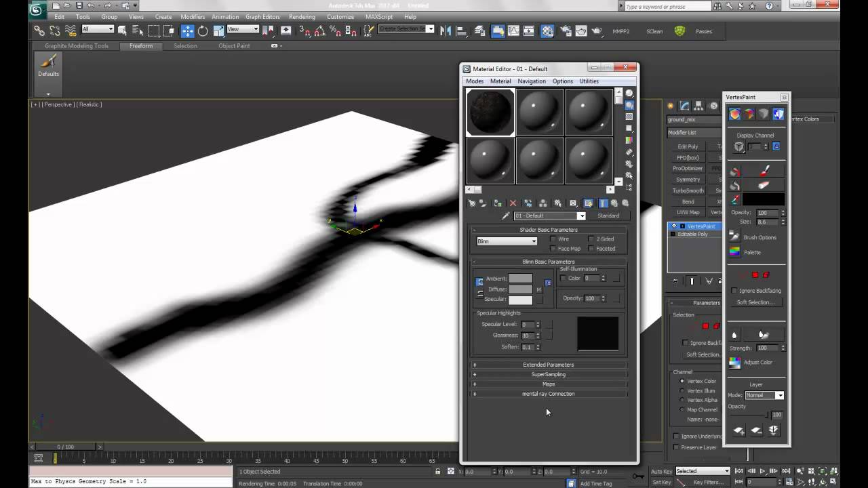Click Soft Selection button in VertexPaint
This screenshot has width=868, height=488.
[x=755, y=302]
